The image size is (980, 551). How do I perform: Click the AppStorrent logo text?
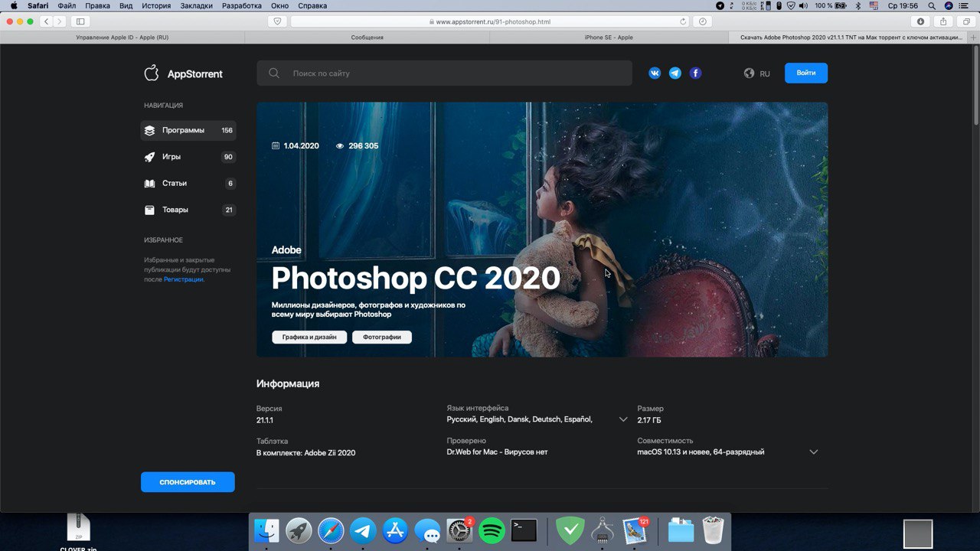coord(195,74)
